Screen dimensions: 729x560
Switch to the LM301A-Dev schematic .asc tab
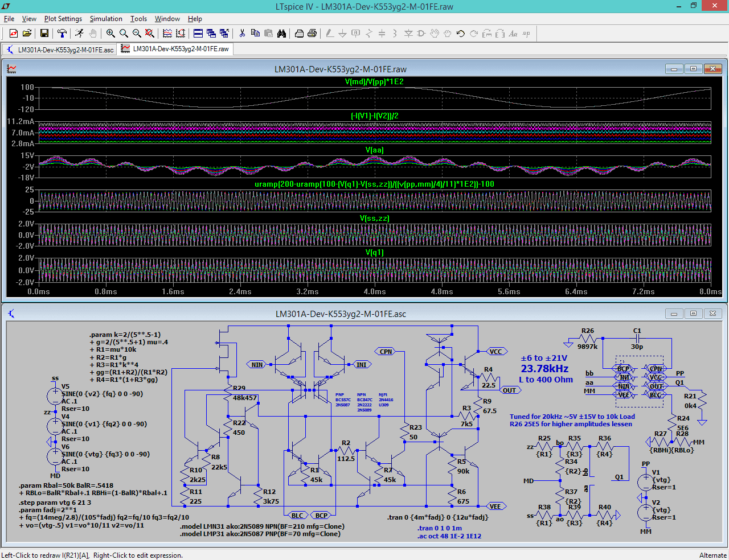coord(59,49)
